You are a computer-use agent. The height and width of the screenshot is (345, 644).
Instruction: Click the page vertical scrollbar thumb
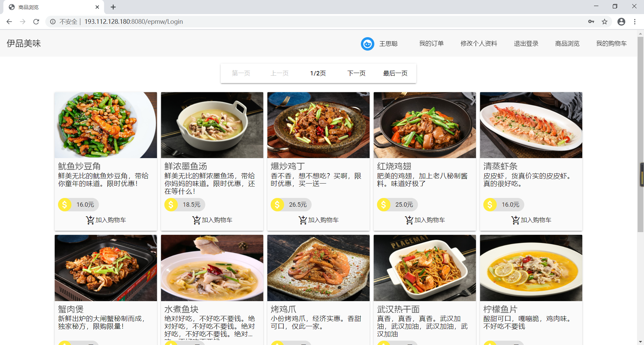coord(640,134)
